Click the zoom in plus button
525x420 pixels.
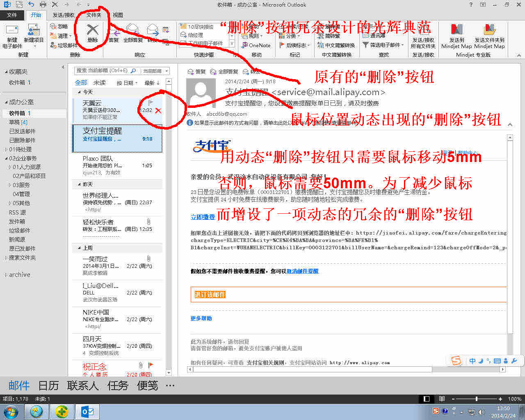(x=500, y=399)
